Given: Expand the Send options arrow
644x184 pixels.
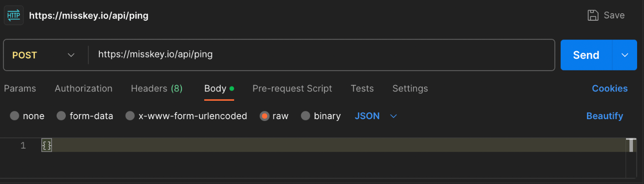Looking at the screenshot, I should pyautogui.click(x=625, y=55).
